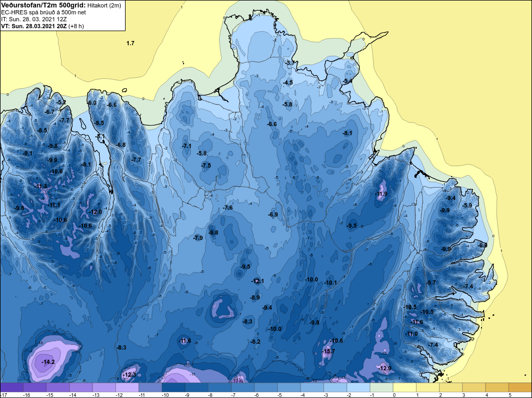The height and width of the screenshot is (398, 532).
Task: Select the 1.7 temperature label over the sea
Action: (130, 43)
